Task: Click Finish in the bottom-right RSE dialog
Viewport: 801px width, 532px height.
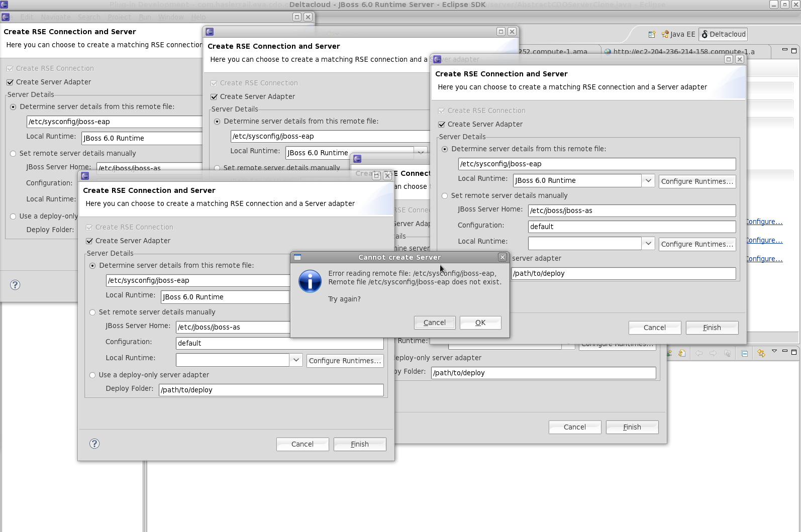Action: [632, 427]
